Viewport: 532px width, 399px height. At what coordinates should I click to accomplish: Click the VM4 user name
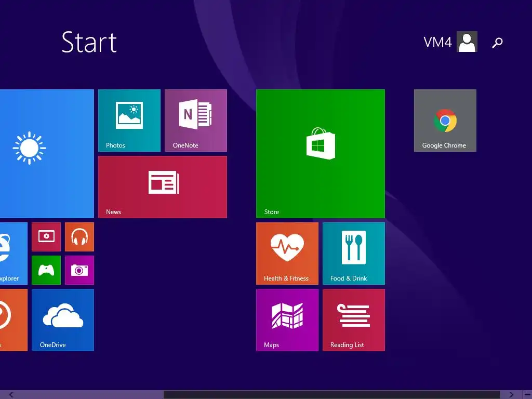(x=437, y=42)
